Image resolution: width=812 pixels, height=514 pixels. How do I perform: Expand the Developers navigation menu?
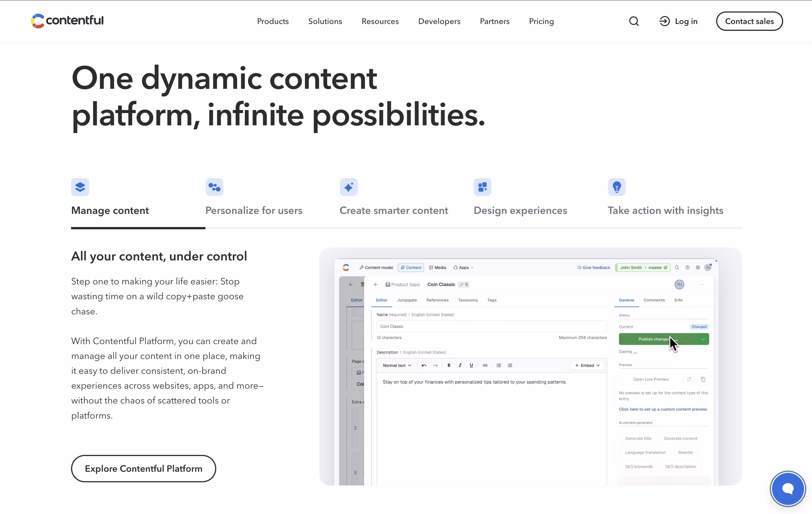439,21
